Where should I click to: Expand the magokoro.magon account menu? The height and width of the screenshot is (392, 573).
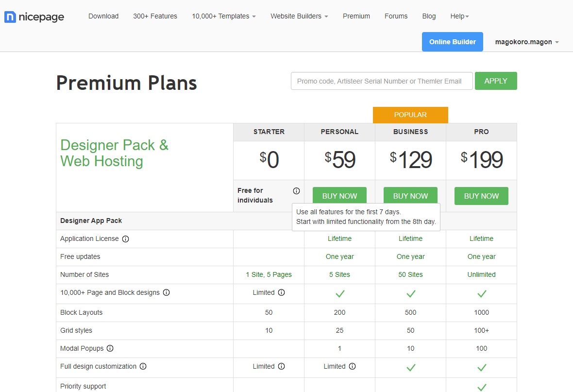point(527,42)
